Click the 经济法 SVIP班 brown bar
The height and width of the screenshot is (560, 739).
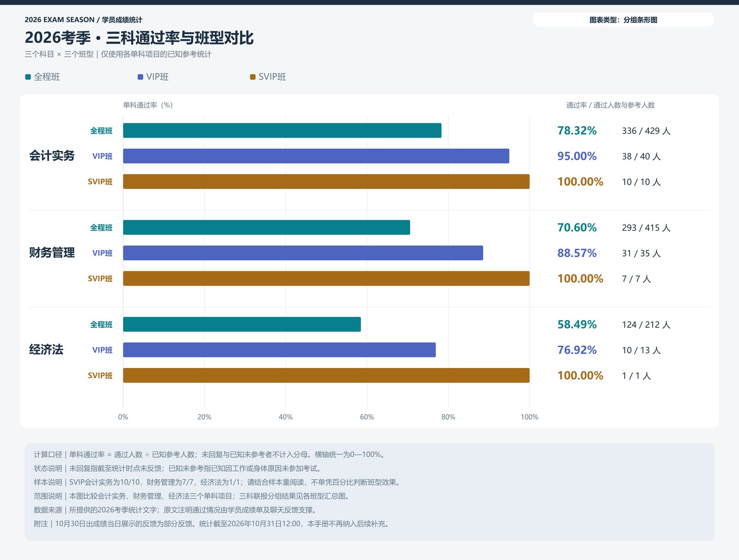326,375
